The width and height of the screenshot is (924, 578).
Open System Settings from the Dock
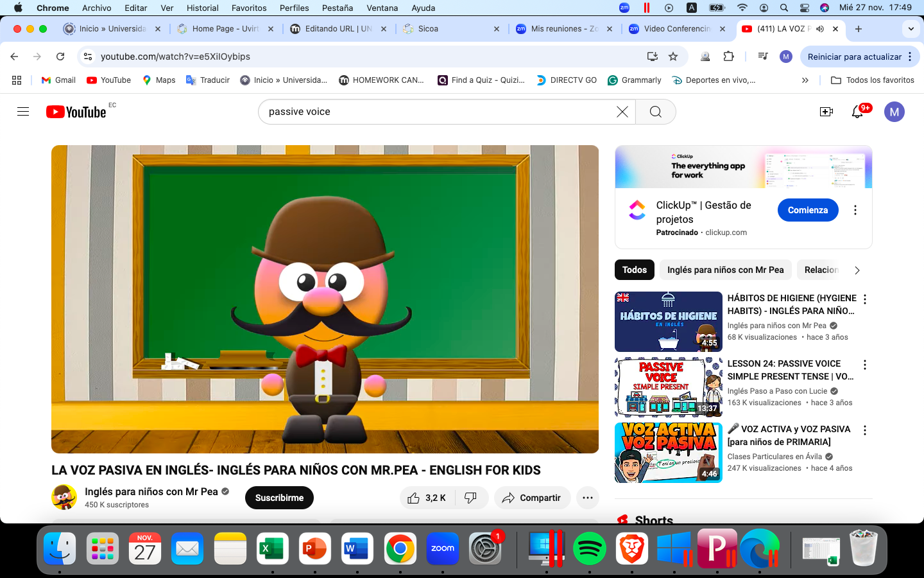click(x=485, y=548)
